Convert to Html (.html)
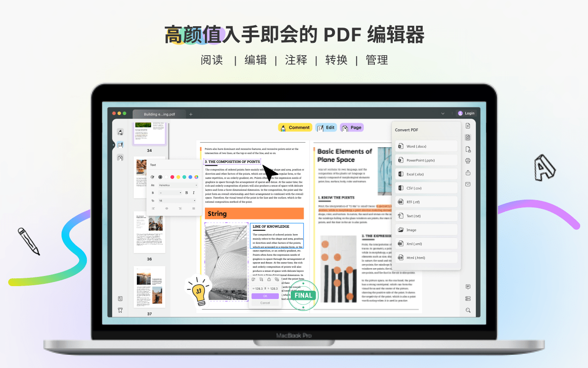 [x=426, y=258]
